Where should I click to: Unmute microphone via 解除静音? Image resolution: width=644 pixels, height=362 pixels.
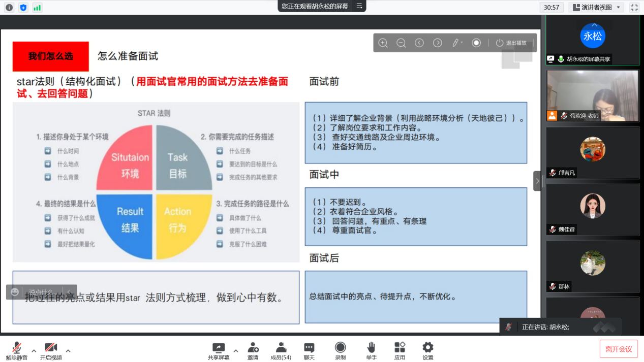[16, 350]
